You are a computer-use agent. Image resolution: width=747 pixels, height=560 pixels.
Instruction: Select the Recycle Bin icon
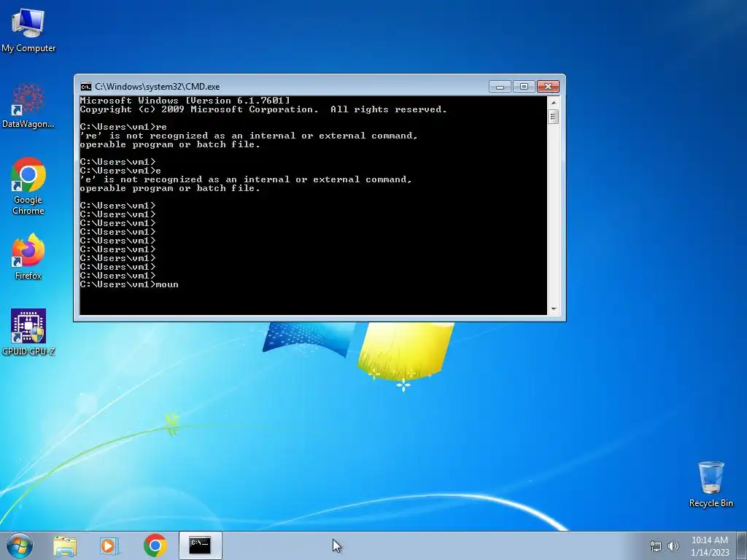coord(711,484)
